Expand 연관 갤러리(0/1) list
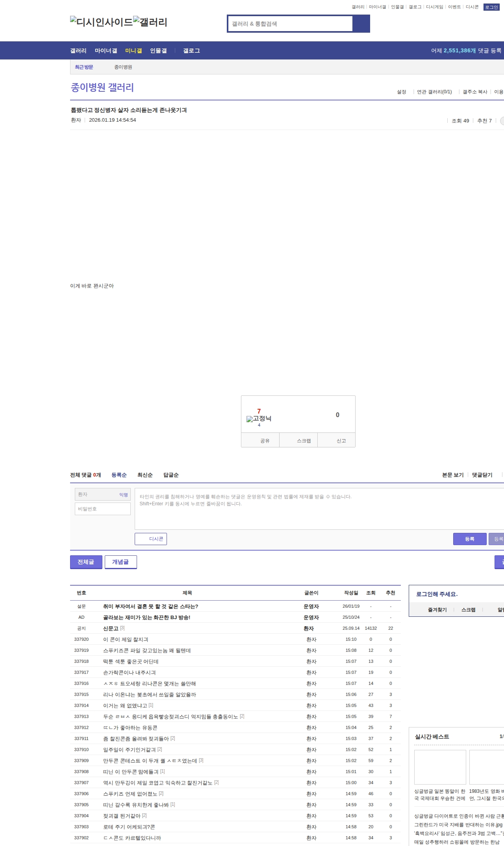The image size is (504, 846). coord(434,92)
